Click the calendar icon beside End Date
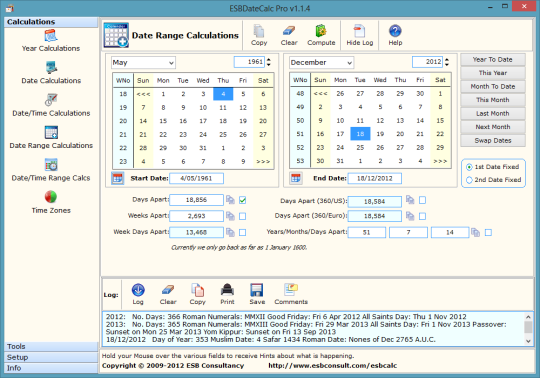This screenshot has width=540, height=378. pyautogui.click(x=296, y=178)
